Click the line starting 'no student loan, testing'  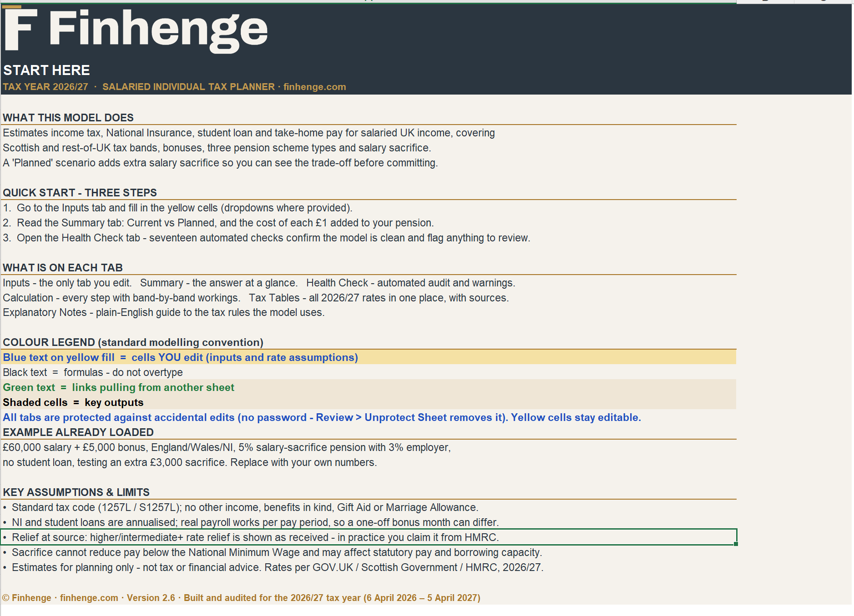190,462
